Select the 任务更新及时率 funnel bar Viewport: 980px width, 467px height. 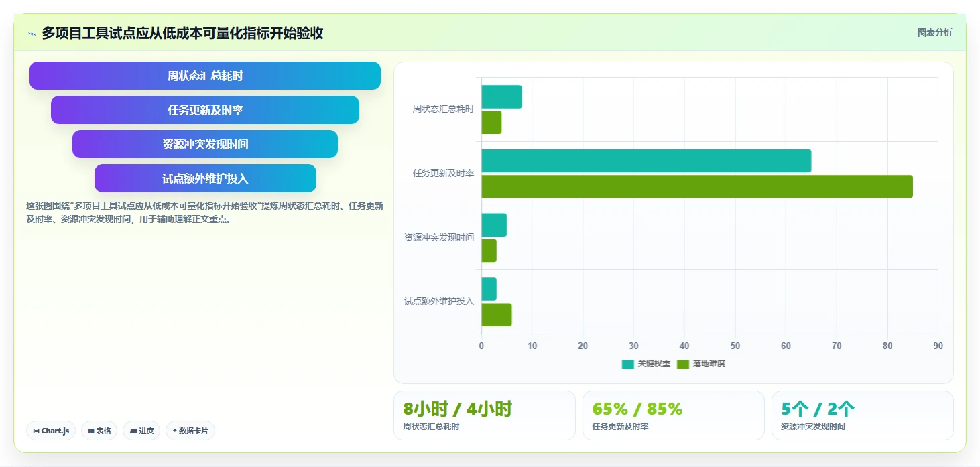point(205,110)
